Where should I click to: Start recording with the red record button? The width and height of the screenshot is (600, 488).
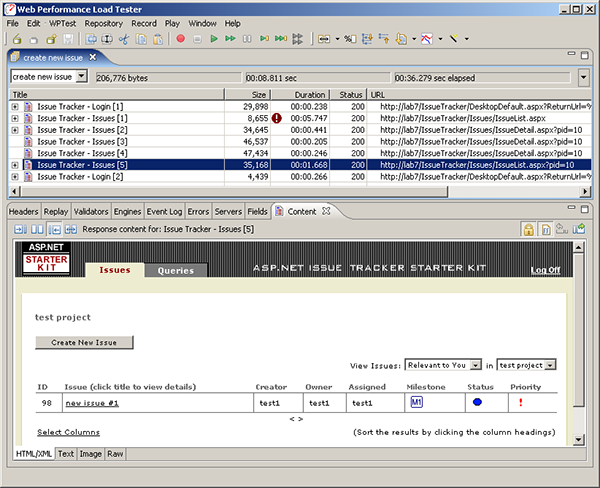click(181, 39)
